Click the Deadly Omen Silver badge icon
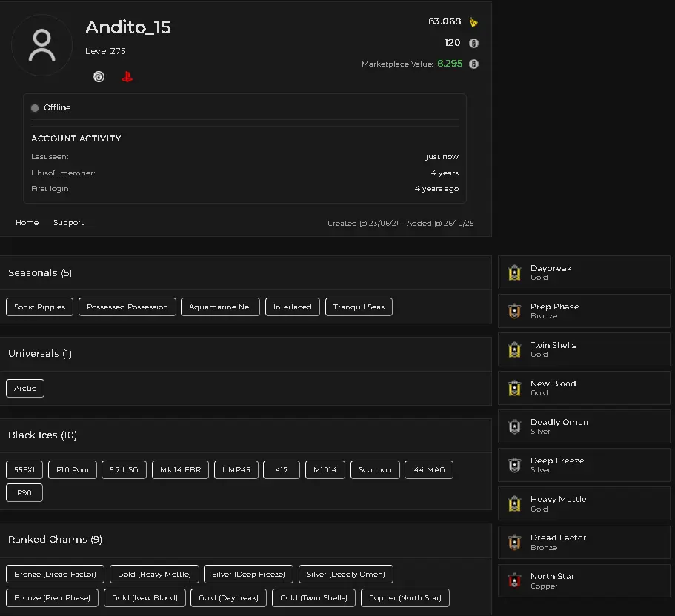 click(x=515, y=426)
